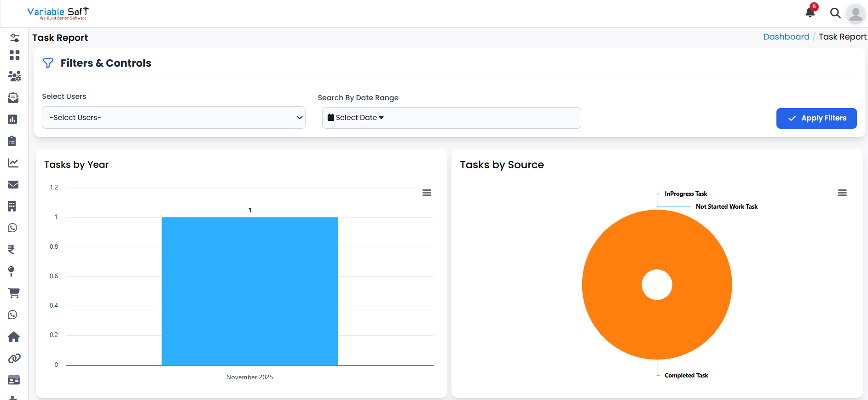The image size is (868, 400).
Task: Open the shopping cart sidebar icon
Action: [14, 293]
